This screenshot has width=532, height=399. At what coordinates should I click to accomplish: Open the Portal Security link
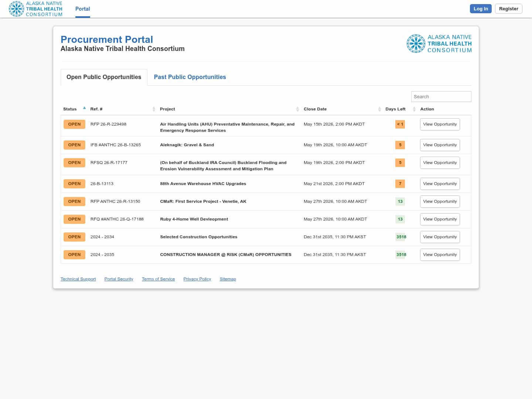(119, 279)
